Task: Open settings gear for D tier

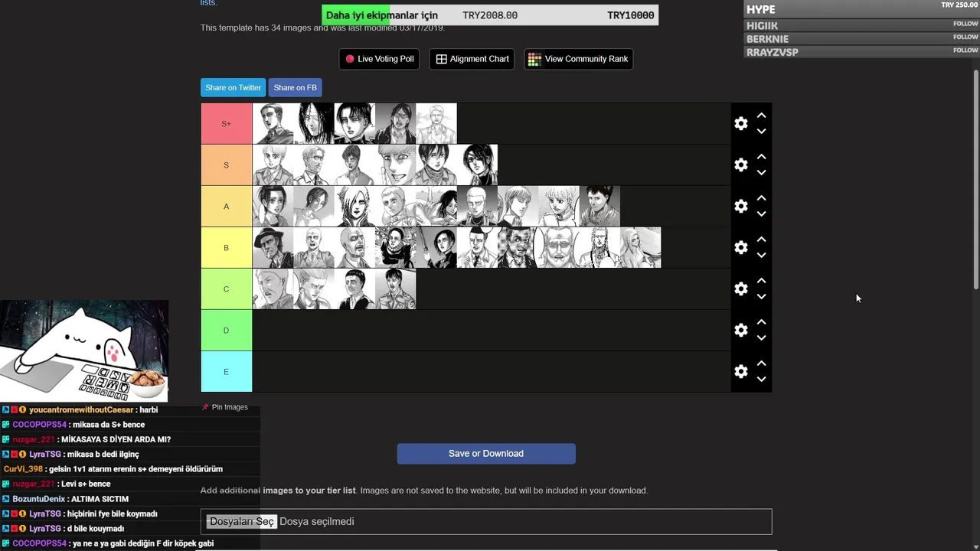Action: click(740, 330)
